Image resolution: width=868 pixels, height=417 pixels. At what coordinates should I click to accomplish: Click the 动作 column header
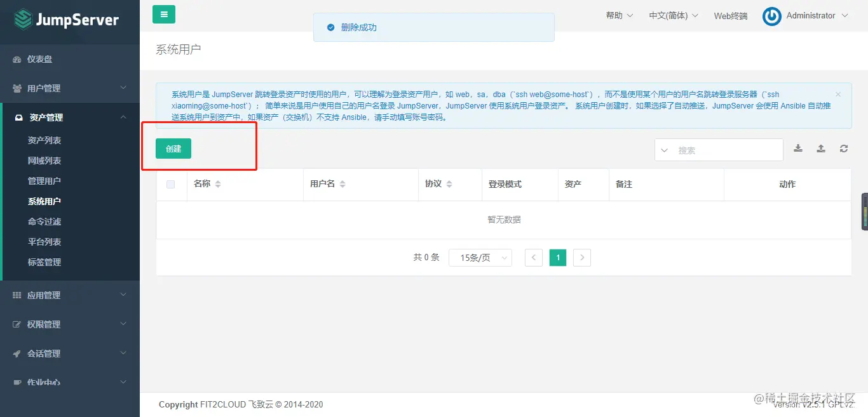click(x=787, y=184)
